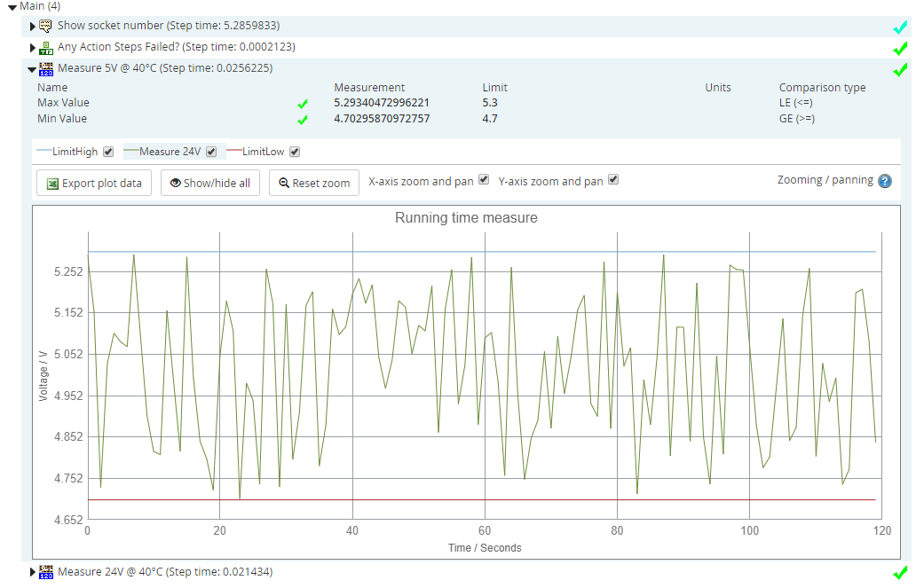Turn off X-axis zoom and pan
The height and width of the screenshot is (588, 916).
(x=484, y=180)
